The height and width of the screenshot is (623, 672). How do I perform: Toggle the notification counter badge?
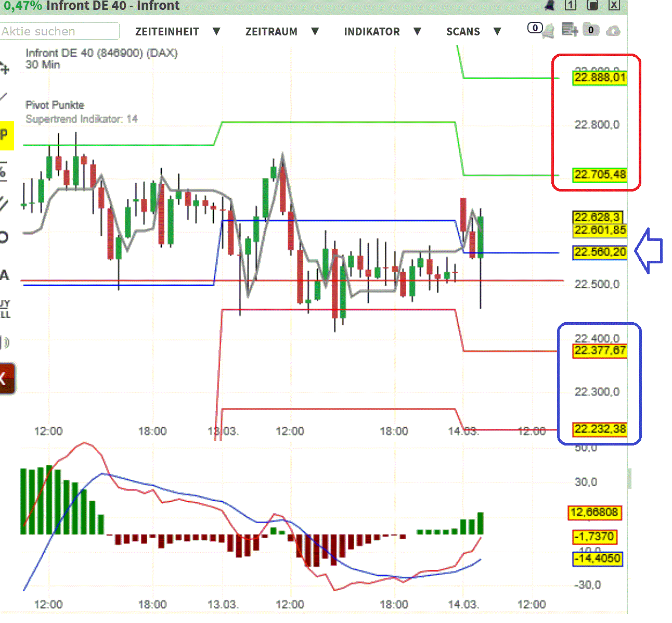coord(535,28)
